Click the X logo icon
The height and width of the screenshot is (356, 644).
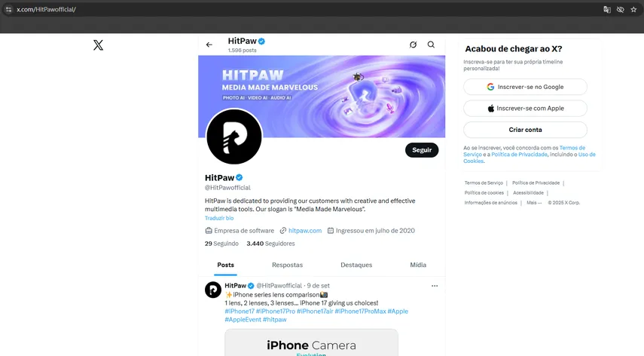98,45
